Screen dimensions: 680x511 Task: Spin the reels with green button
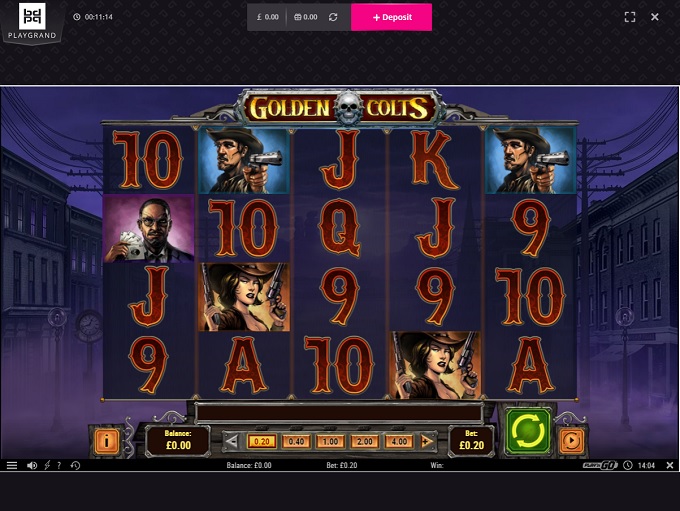click(528, 431)
